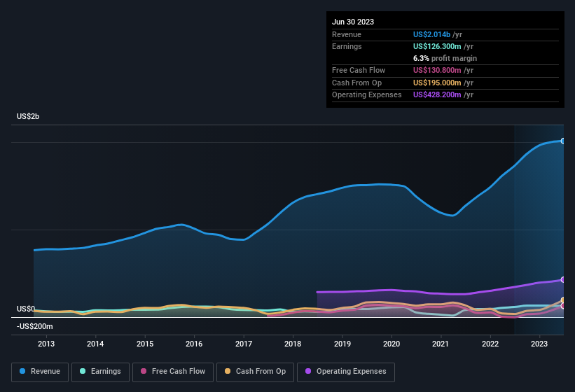The height and width of the screenshot is (392, 575).
Task: Click the orange Cash From Op endpoint marker
Action: pyautogui.click(x=563, y=300)
